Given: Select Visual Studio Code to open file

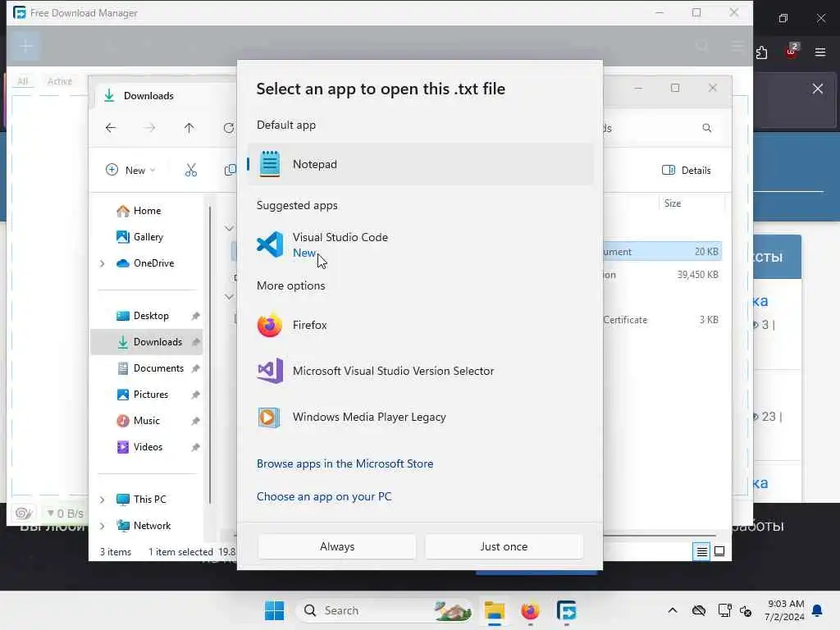Looking at the screenshot, I should [421, 244].
